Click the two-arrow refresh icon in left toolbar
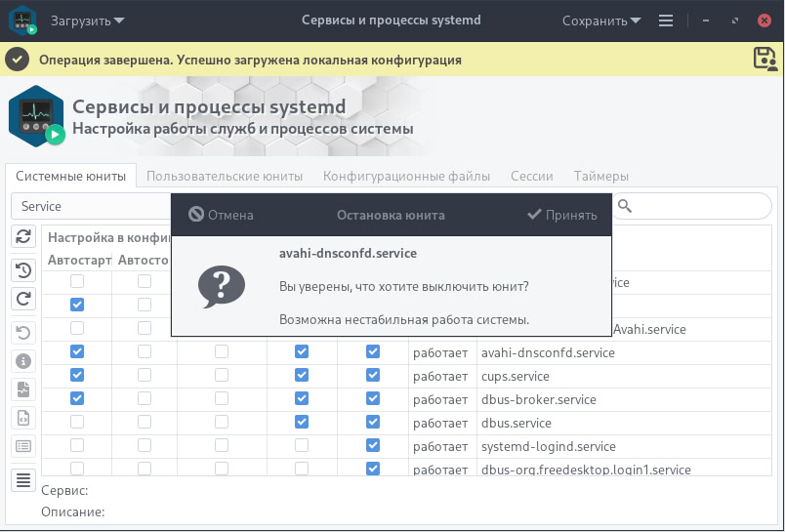Screen dimensions: 785x532 tap(23, 236)
